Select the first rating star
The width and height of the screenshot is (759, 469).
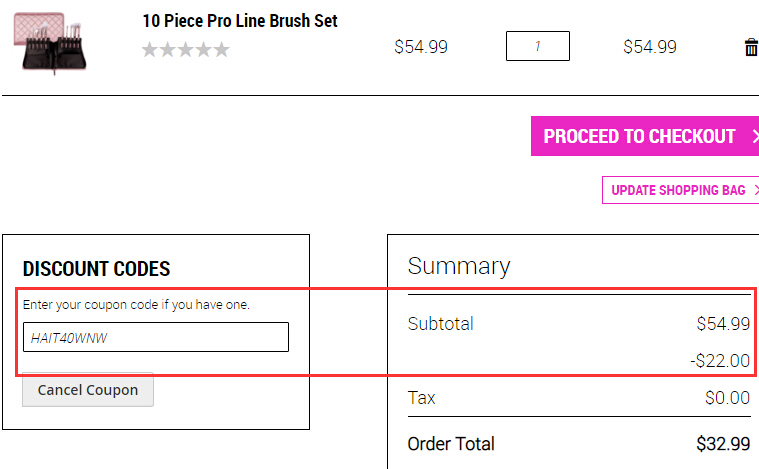(150, 49)
